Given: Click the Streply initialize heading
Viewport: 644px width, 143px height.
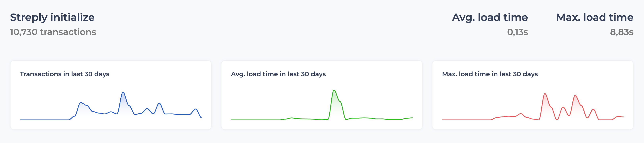Looking at the screenshot, I should point(52,18).
